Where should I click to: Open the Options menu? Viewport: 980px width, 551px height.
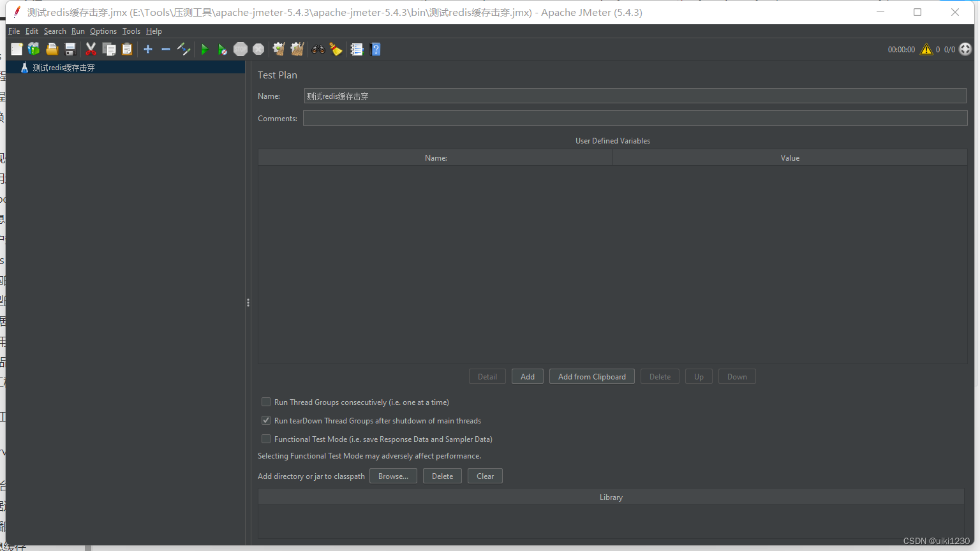point(103,31)
